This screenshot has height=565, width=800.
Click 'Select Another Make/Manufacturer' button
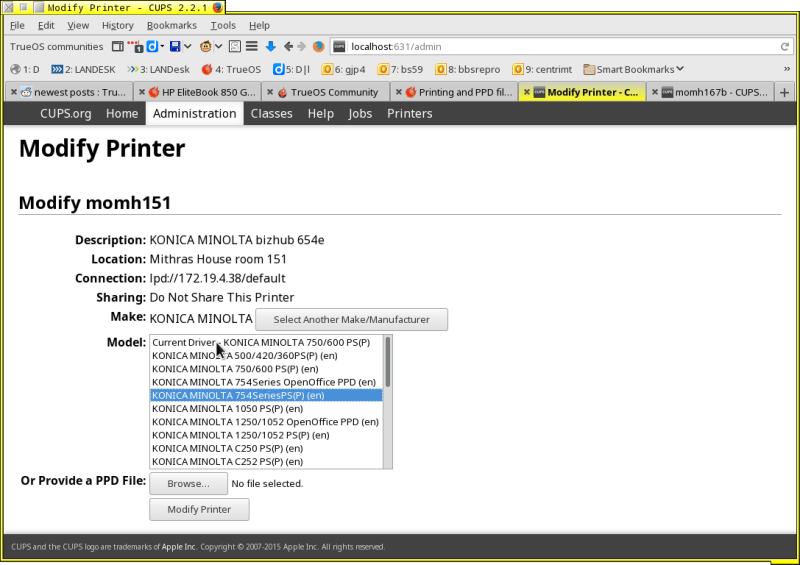pos(352,320)
